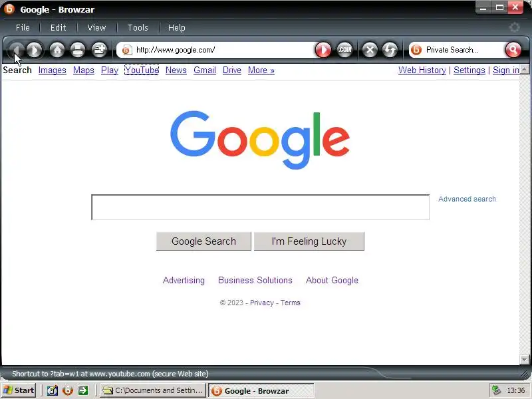532x399 pixels.
Task: Open the Tools menu
Action: pos(138,27)
